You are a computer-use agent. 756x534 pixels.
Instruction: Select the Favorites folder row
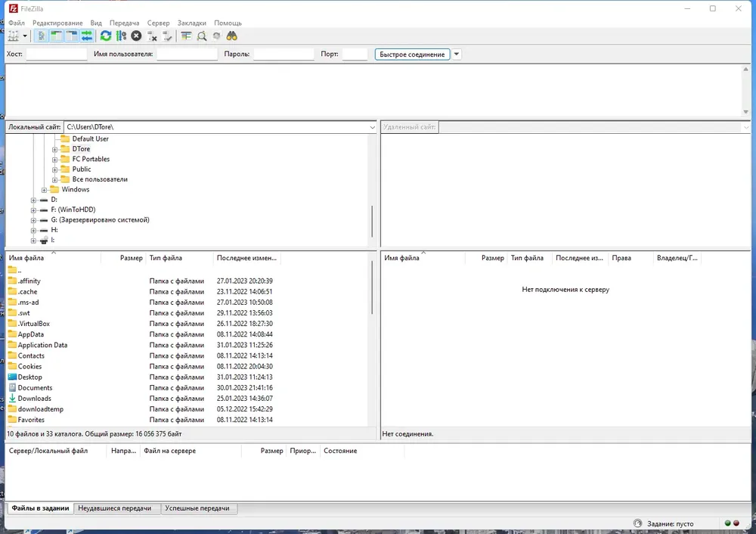point(188,420)
